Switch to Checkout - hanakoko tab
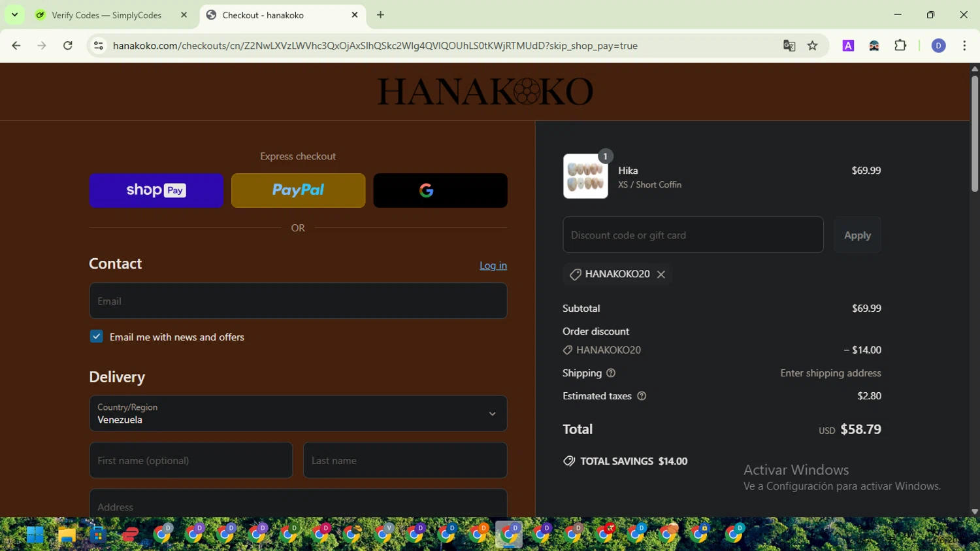 coord(263,15)
